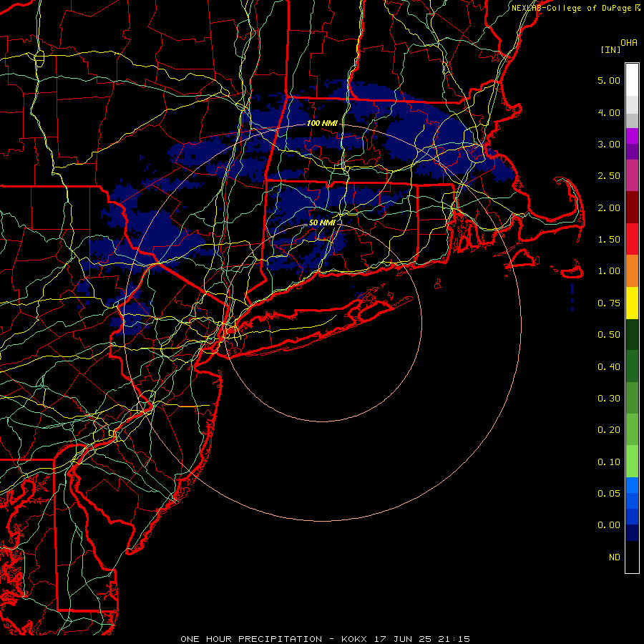The width and height of the screenshot is (644, 644).
Task: Click the pink legend swatch near 2.50
Action: [x=632, y=176]
